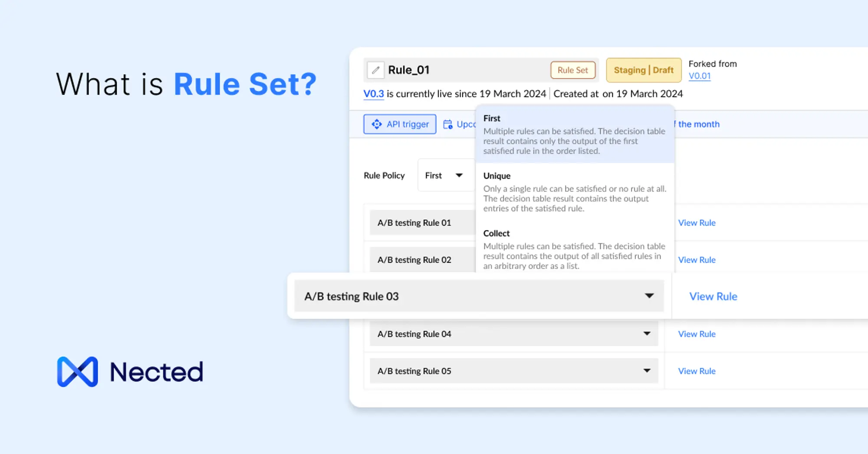Click the Nected logo icon

click(78, 371)
